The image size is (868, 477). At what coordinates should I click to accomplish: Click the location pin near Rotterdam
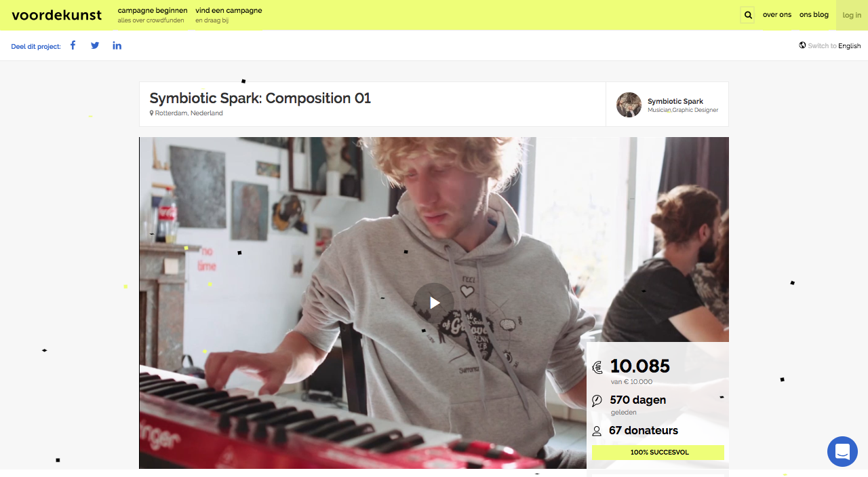click(152, 113)
